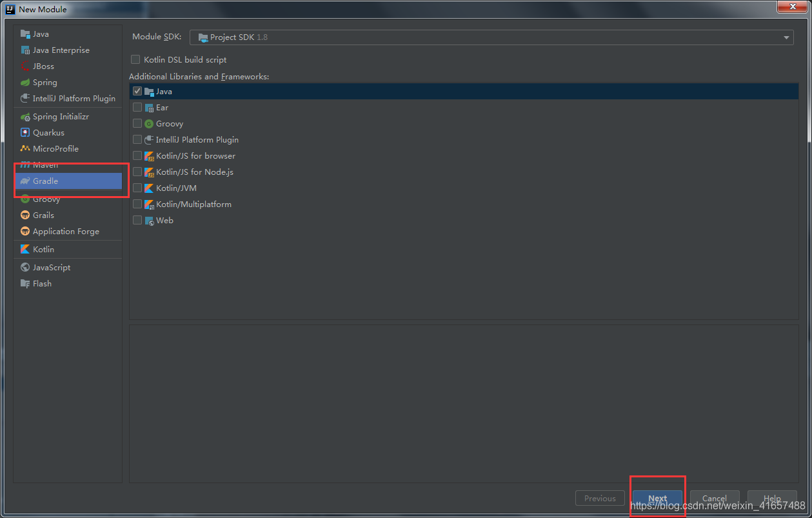Click the Java framework folder icon in list

pos(149,92)
